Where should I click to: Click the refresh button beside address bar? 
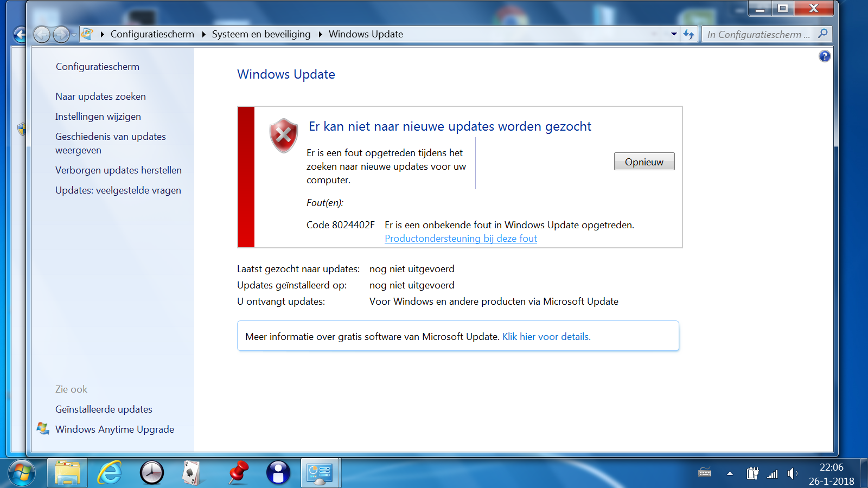pos(689,34)
